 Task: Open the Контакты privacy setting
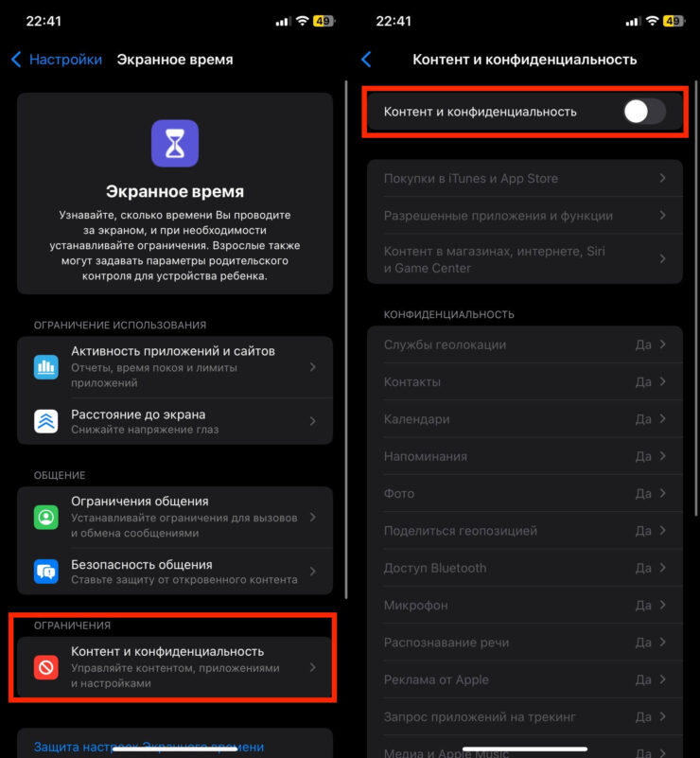[x=525, y=382]
